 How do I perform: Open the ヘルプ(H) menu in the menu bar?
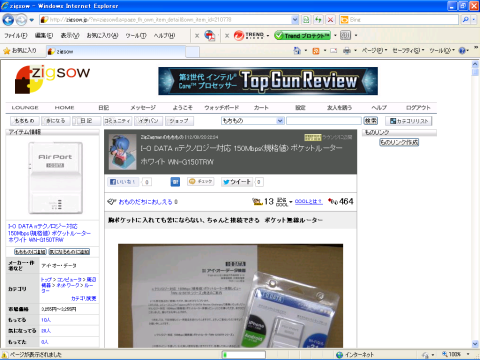pos(164,35)
